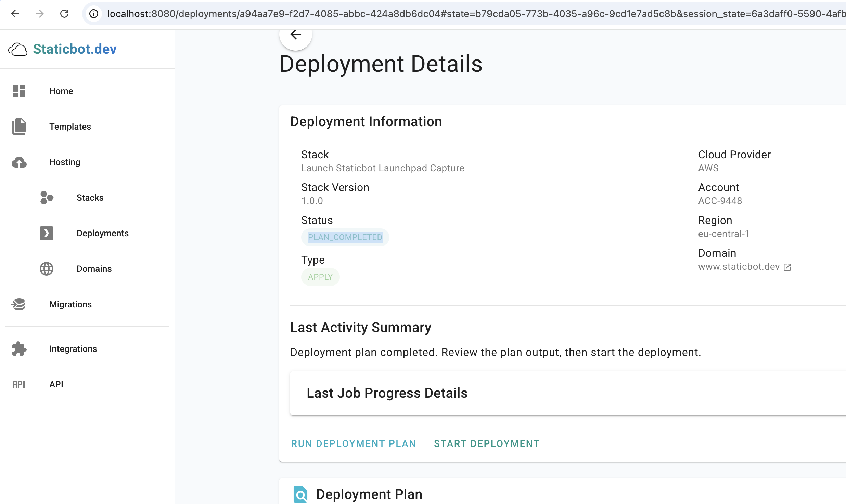
Task: Click the API text icon
Action: click(x=19, y=384)
